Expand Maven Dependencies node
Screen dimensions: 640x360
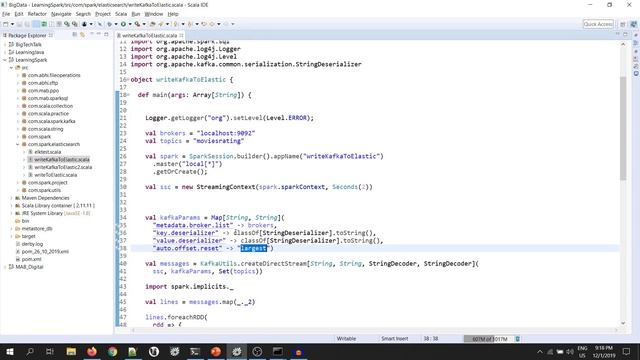11,198
